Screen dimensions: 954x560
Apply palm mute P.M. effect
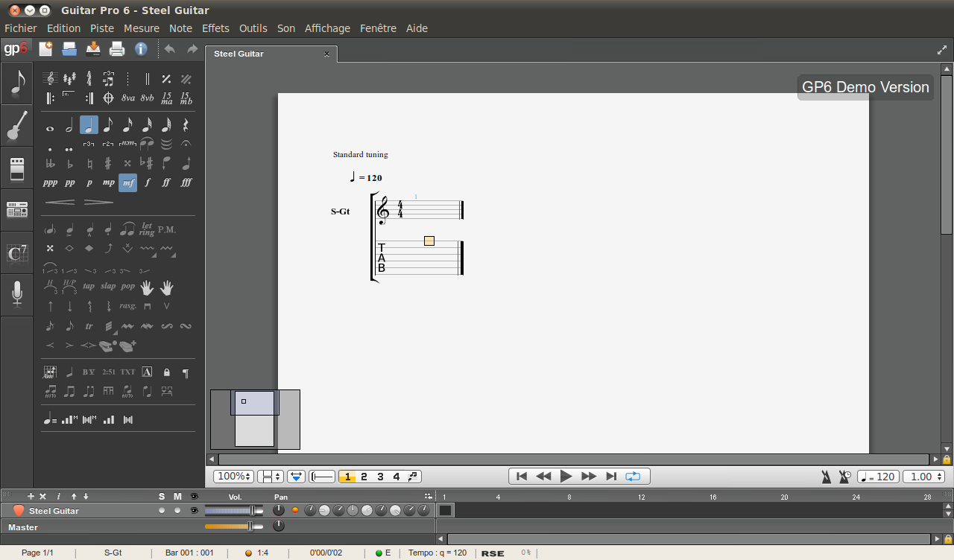pyautogui.click(x=167, y=229)
